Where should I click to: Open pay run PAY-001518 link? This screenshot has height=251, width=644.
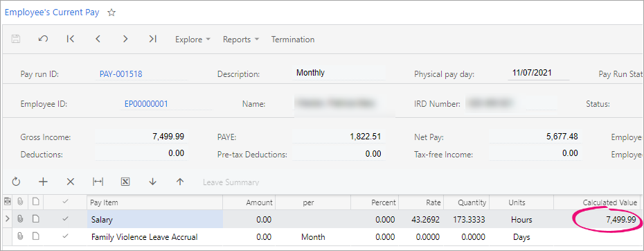[120, 74]
